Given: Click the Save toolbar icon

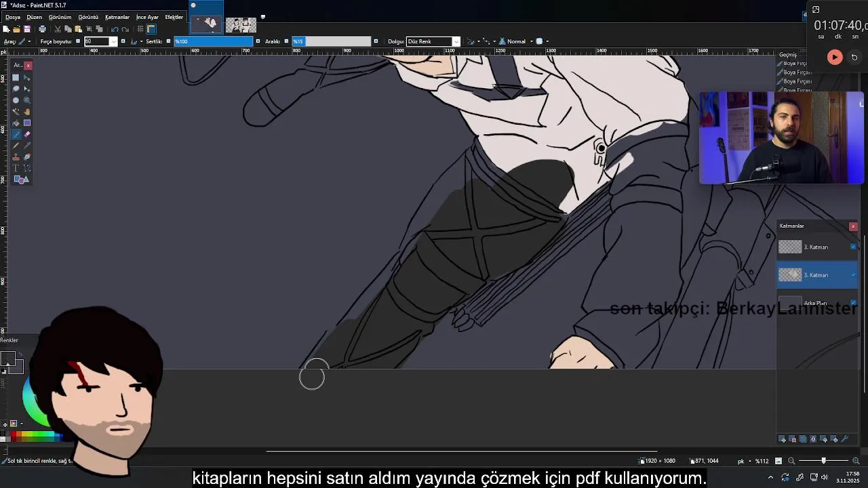Looking at the screenshot, I should pos(27,29).
